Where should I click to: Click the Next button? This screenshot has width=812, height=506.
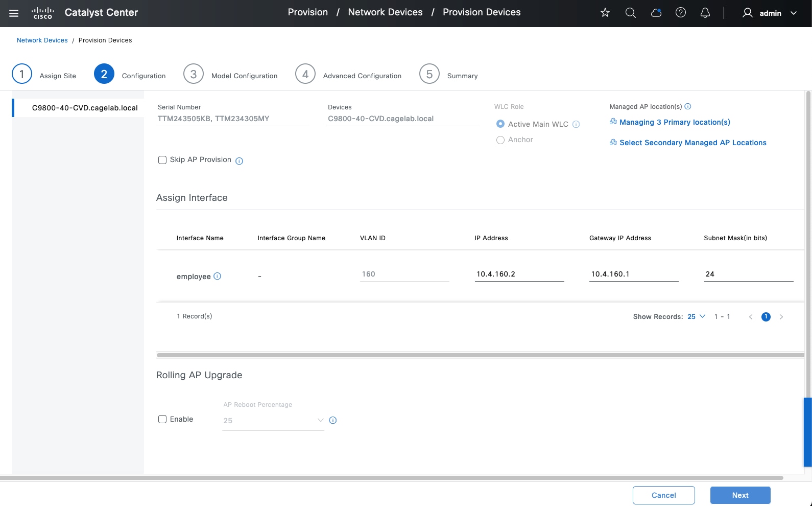click(x=740, y=495)
